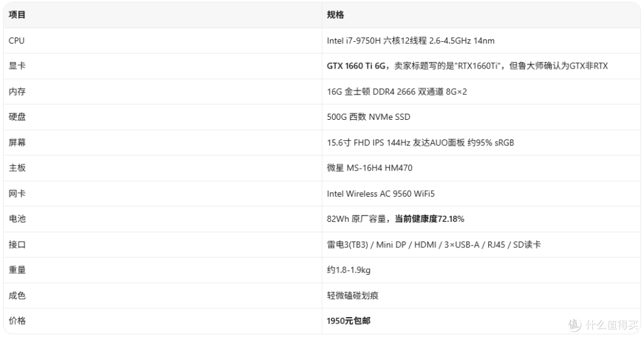This screenshot has height=338, width=644.
Task: Select the 硬盘 row label
Action: point(17,117)
